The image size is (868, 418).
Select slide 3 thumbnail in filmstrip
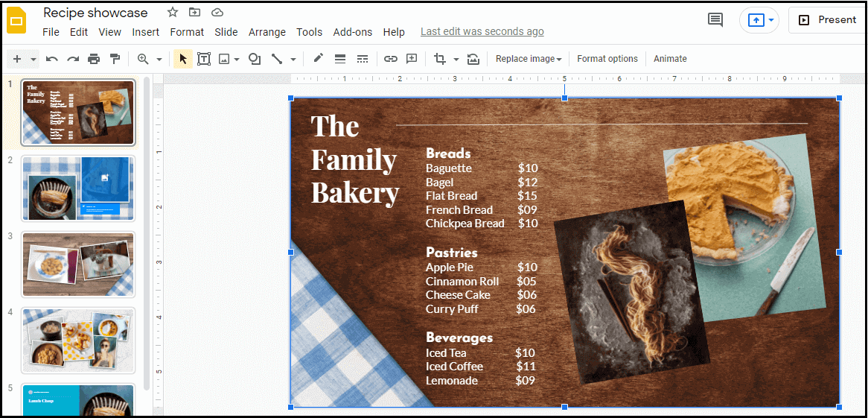(78, 264)
